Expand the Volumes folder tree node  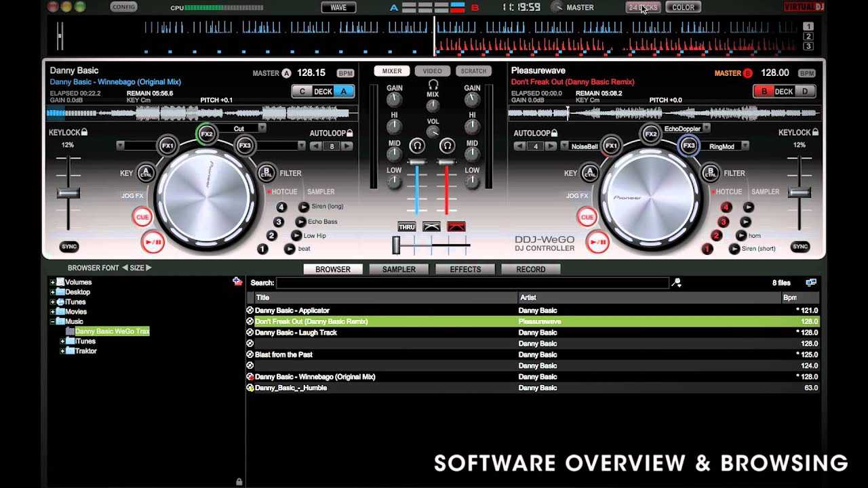click(52, 282)
